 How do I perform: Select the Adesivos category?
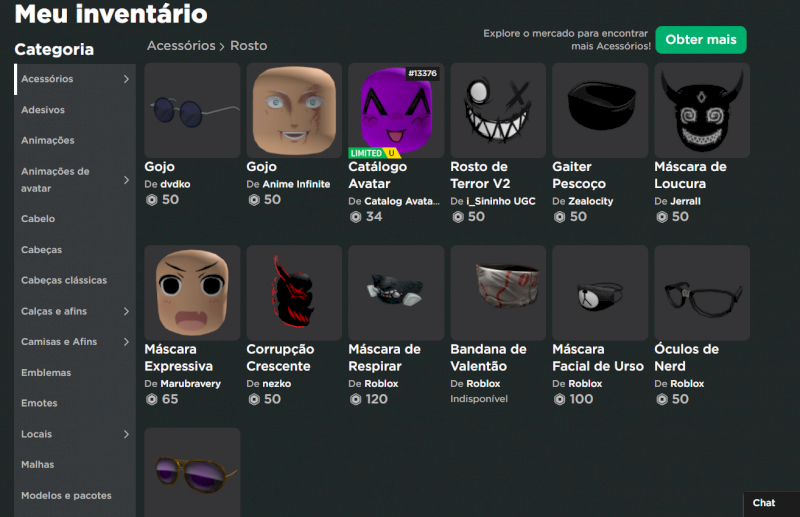pos(75,110)
